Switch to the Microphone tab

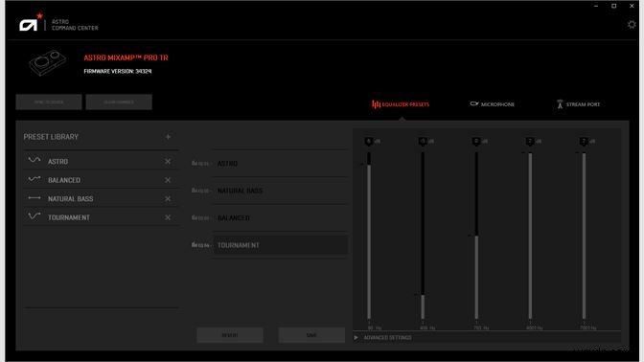pos(492,104)
